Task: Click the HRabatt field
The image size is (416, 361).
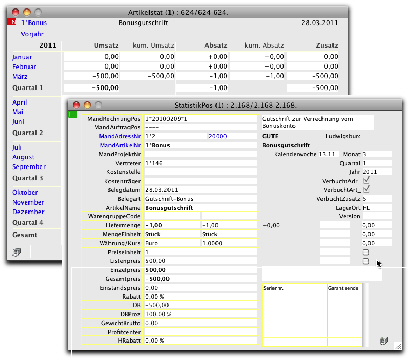Action: (200, 340)
